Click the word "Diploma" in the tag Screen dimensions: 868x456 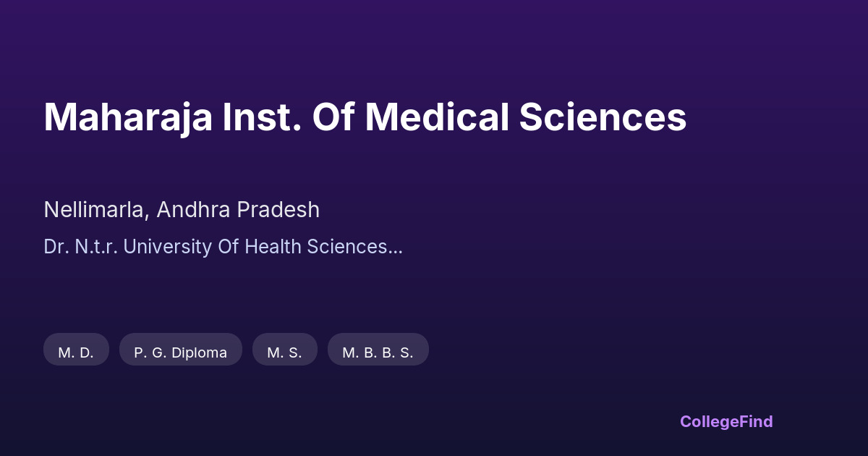(x=198, y=352)
